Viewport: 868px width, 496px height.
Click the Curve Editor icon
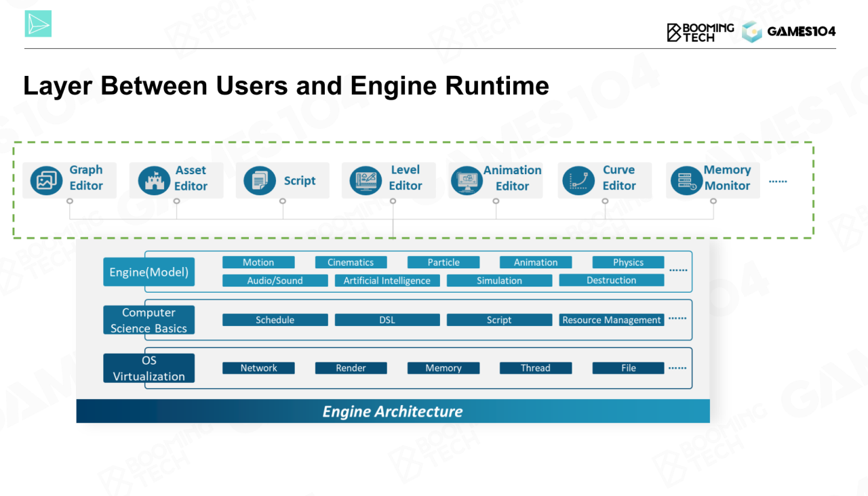578,181
